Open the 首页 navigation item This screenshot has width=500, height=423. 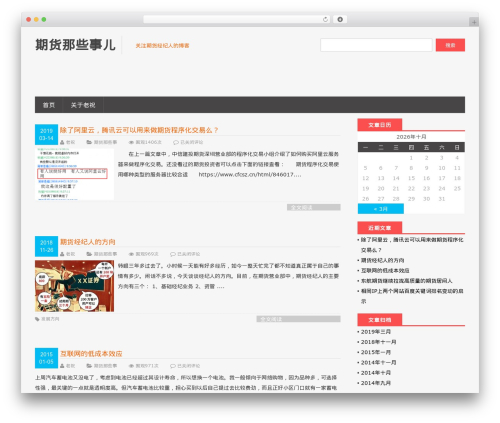click(x=49, y=105)
